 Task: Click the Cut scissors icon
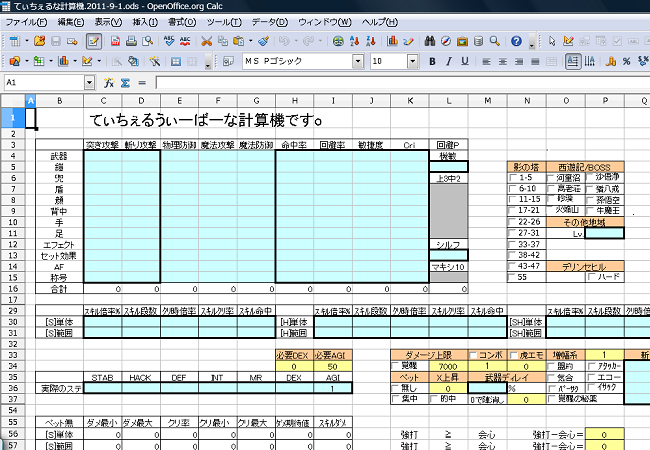206,41
